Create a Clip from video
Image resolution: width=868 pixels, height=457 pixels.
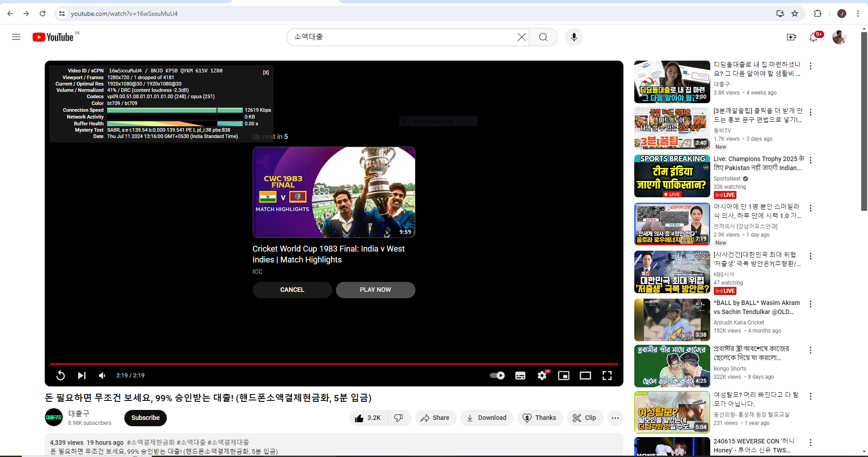pos(585,418)
